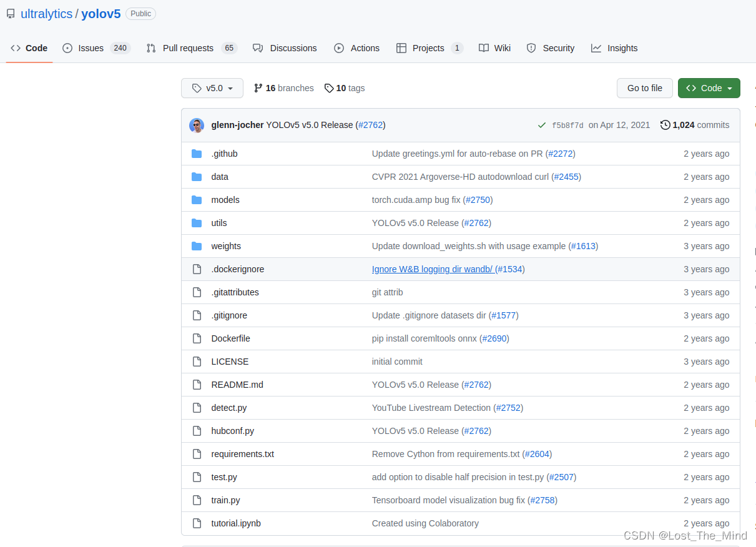Click the repository book icon beside ultralytics
Viewport: 756px width, 547px height.
pyautogui.click(x=11, y=14)
